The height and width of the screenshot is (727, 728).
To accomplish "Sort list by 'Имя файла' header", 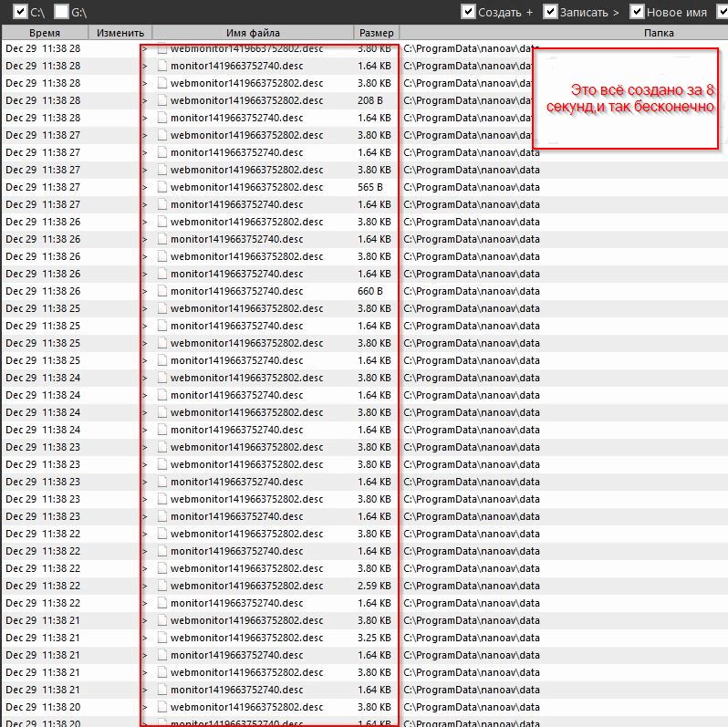I will pyautogui.click(x=253, y=33).
